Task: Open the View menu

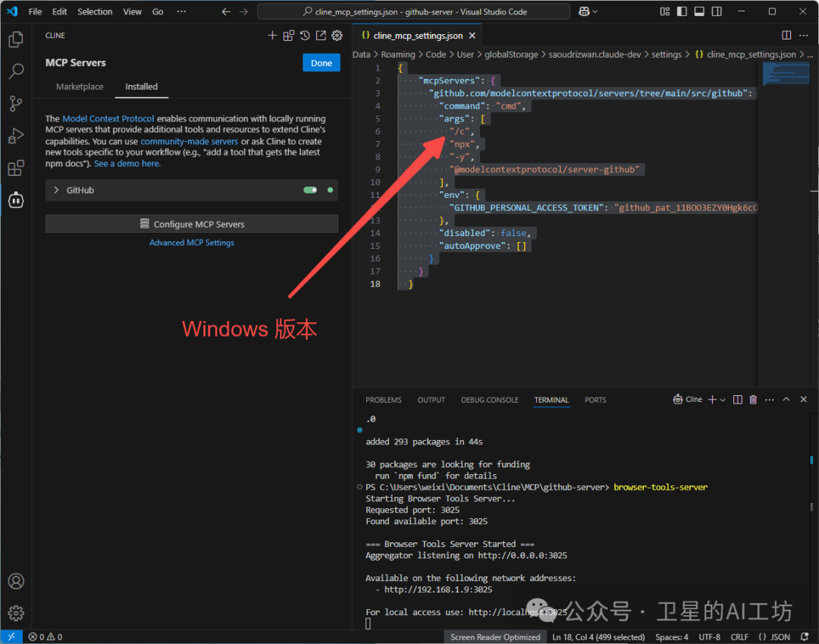Action: 132,11
